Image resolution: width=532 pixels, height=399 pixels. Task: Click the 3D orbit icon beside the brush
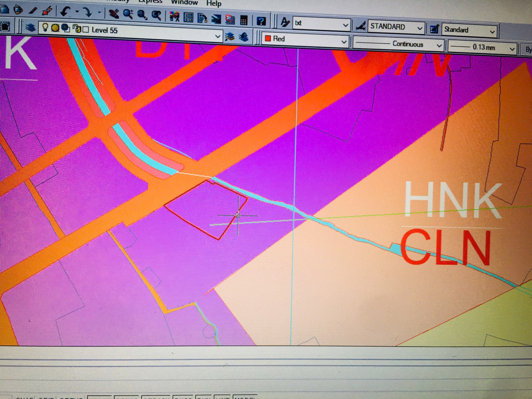click(18, 10)
